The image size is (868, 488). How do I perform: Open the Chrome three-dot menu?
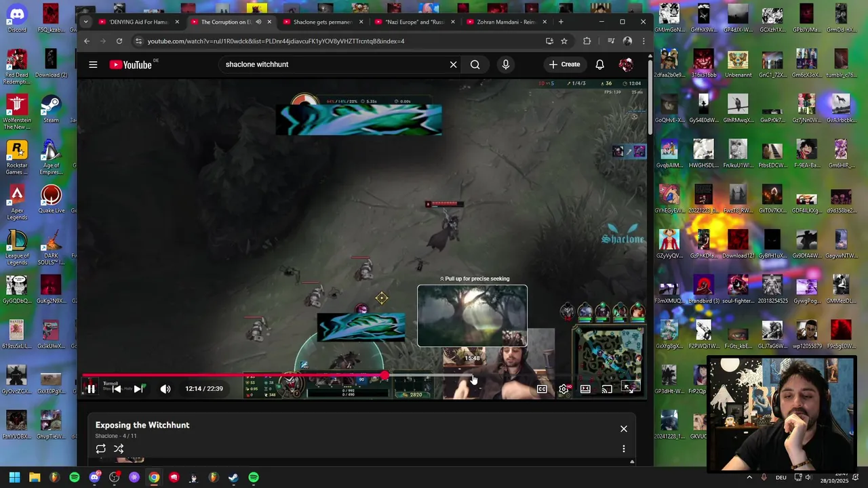[x=644, y=41]
